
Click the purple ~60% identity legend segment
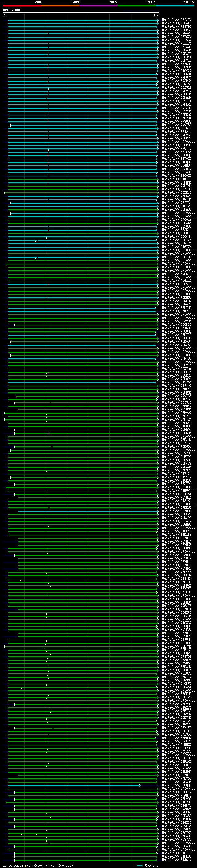click(98, 6)
